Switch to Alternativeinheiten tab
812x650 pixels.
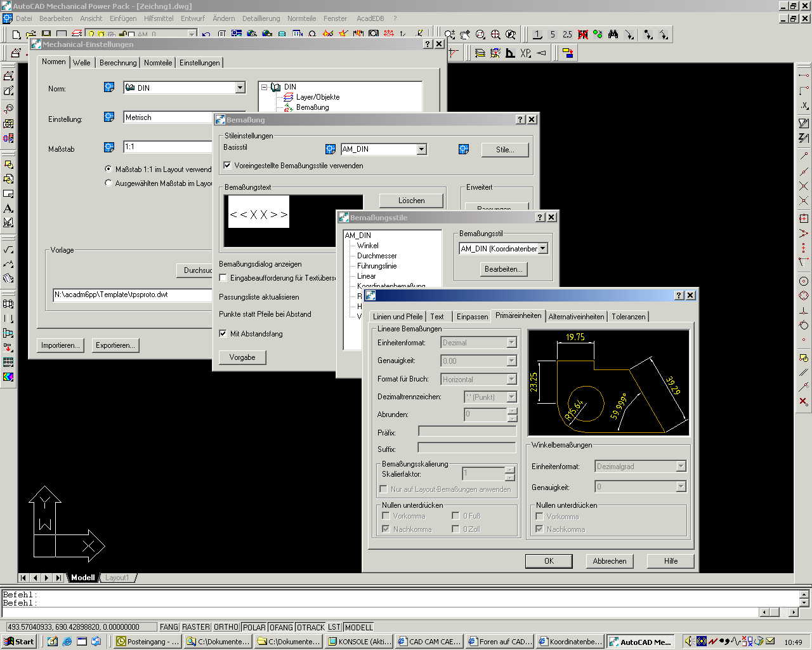click(576, 316)
